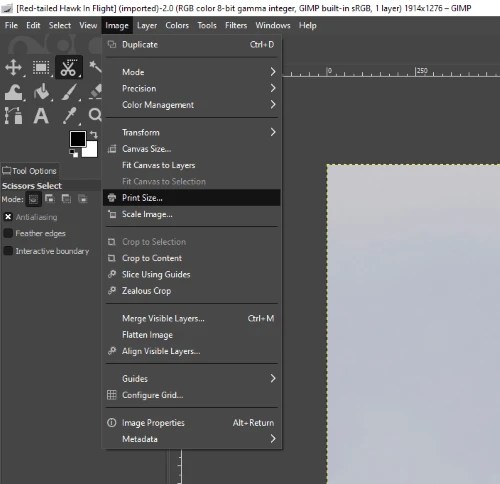
Task: Close the open Image menu
Action: click(117, 25)
